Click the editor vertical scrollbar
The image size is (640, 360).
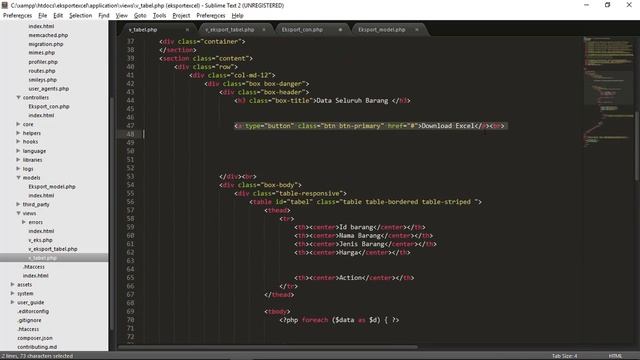coord(636,145)
